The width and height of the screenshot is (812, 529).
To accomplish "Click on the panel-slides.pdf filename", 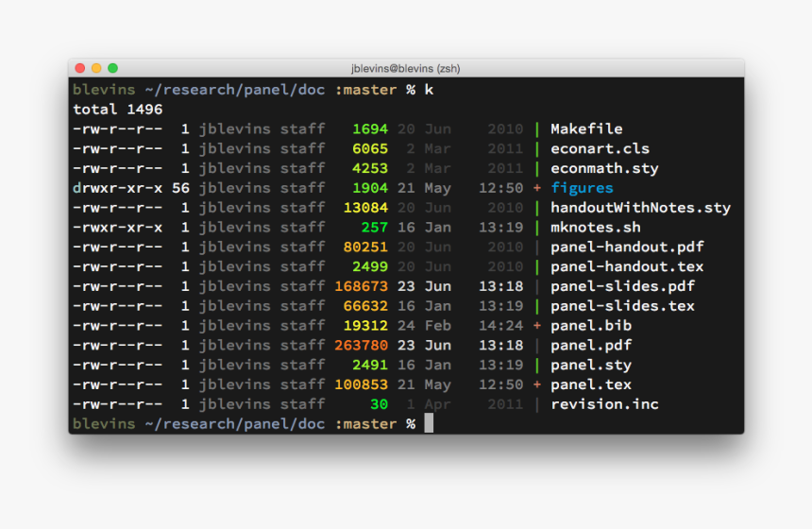I will pyautogui.click(x=622, y=286).
